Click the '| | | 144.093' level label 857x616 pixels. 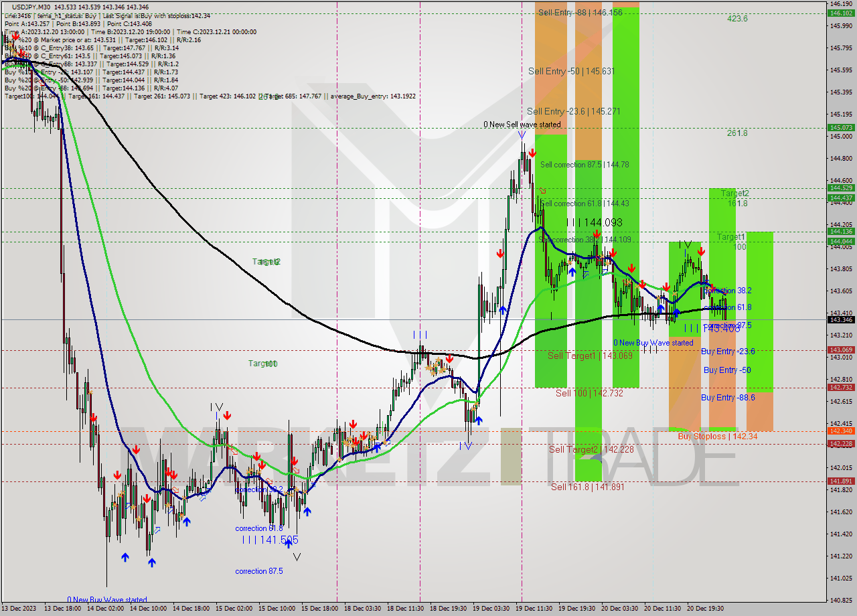click(x=595, y=222)
